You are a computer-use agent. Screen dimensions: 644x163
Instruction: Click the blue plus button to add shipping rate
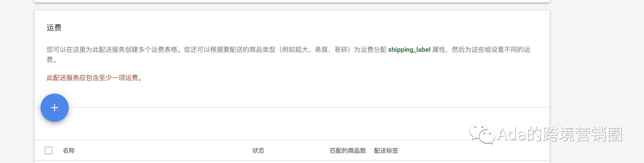(55, 108)
